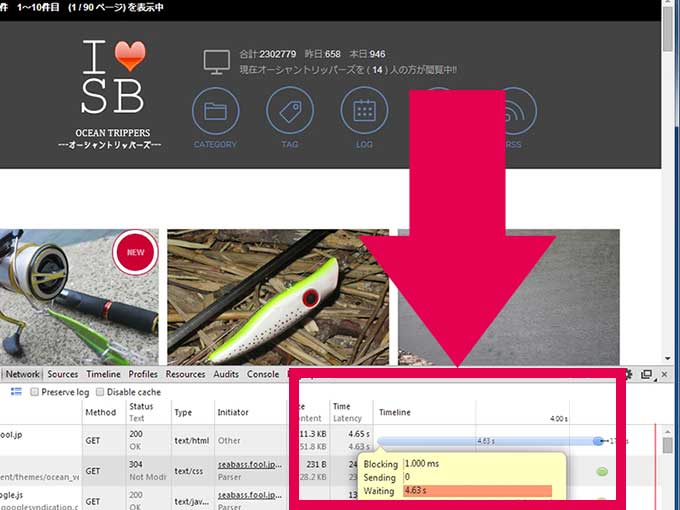Open the white lure post thumbnail
The image size is (680, 510).
278,297
